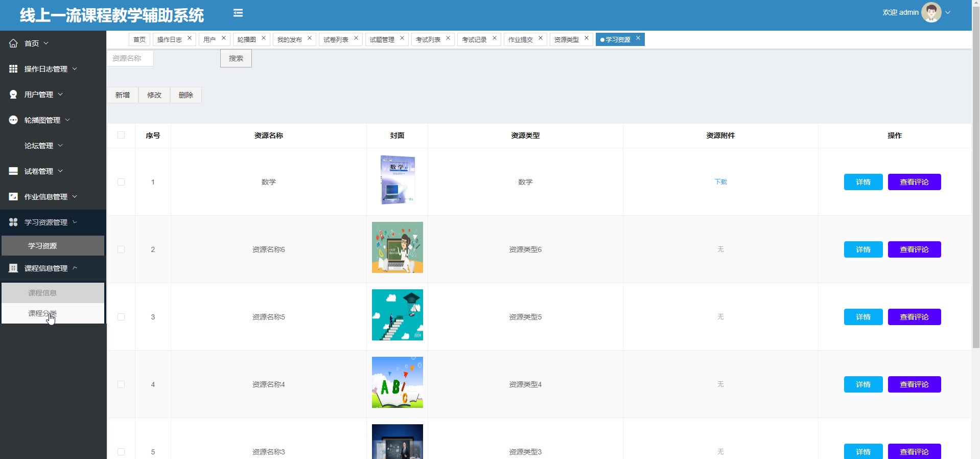Toggle sidebar with the hamburger menu icon
Viewport: 980px width, 459px height.
coord(238,13)
